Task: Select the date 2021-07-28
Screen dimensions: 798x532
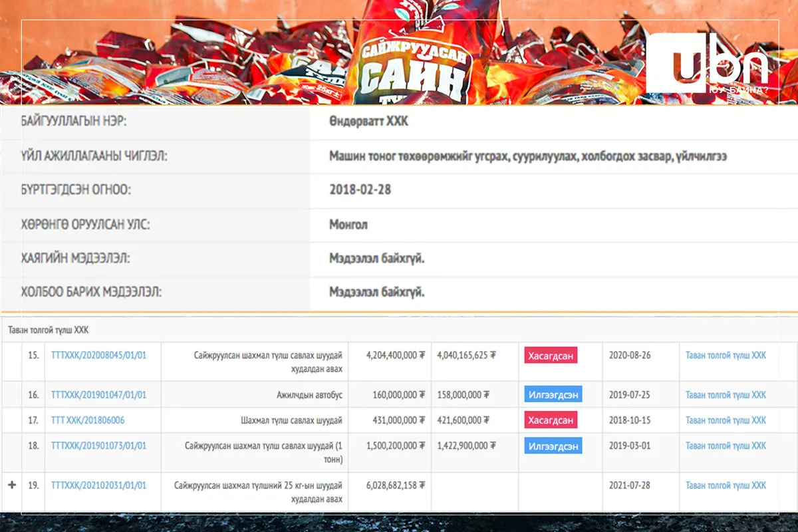Action: pyautogui.click(x=630, y=485)
